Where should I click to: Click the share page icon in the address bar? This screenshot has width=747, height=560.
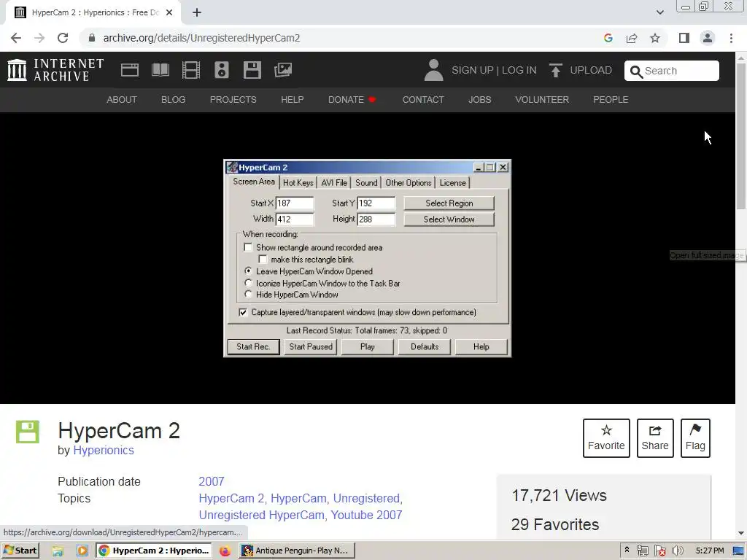pyautogui.click(x=632, y=38)
